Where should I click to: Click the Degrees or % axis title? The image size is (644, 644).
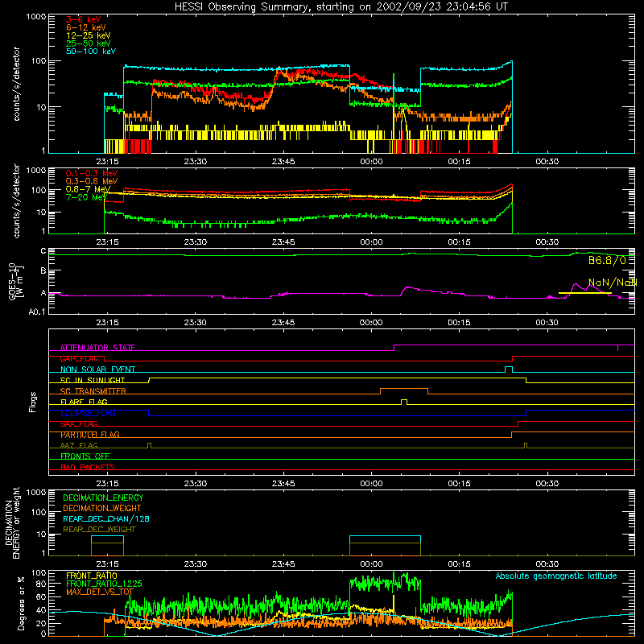22,603
